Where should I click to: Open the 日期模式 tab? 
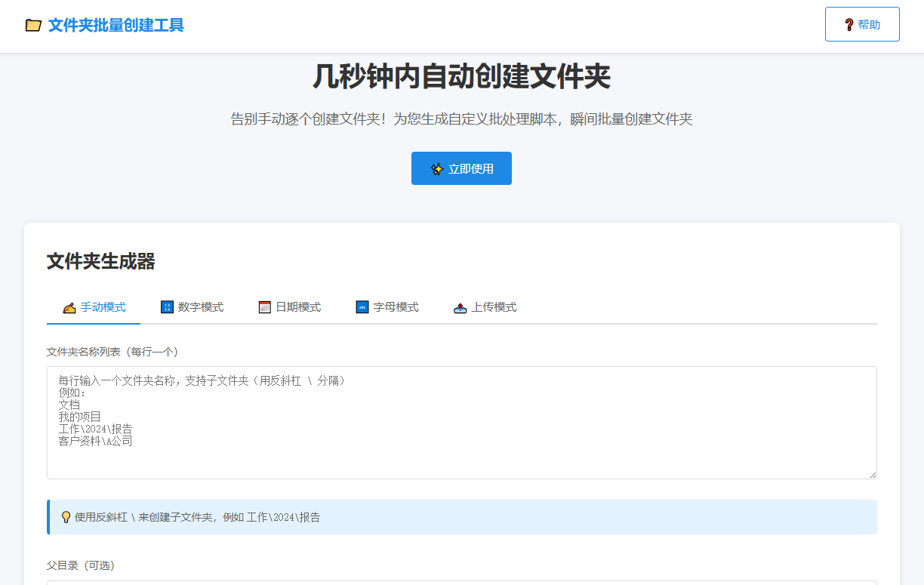pos(297,307)
